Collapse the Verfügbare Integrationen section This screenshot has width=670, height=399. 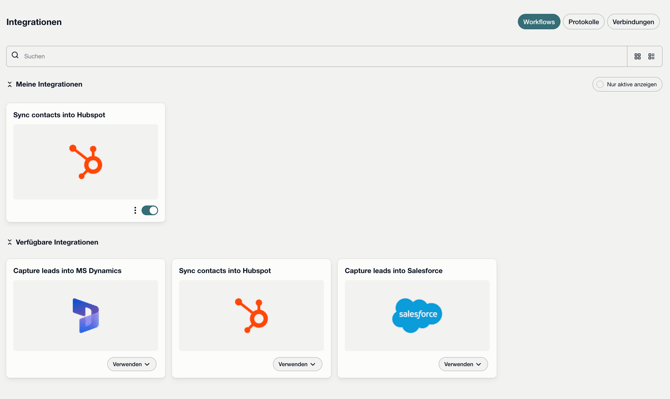(x=9, y=242)
